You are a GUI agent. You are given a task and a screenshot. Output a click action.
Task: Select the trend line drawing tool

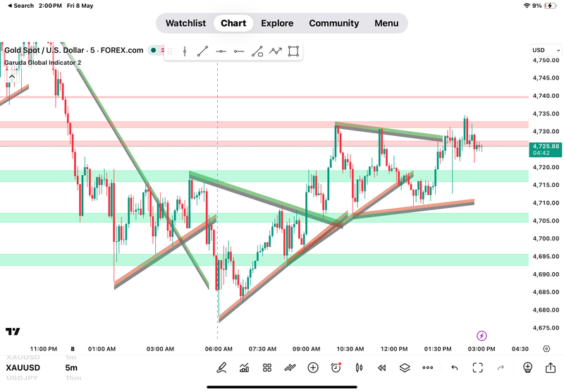(x=203, y=51)
